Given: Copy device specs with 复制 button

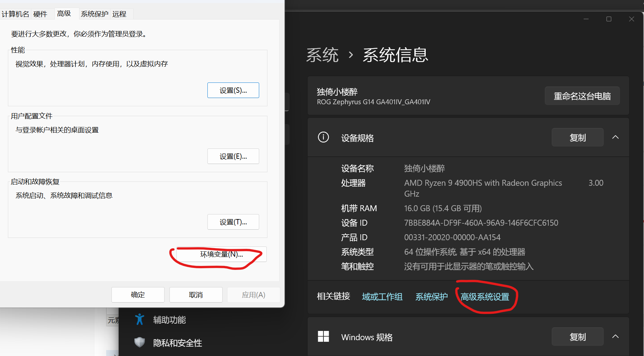Looking at the screenshot, I should [577, 137].
